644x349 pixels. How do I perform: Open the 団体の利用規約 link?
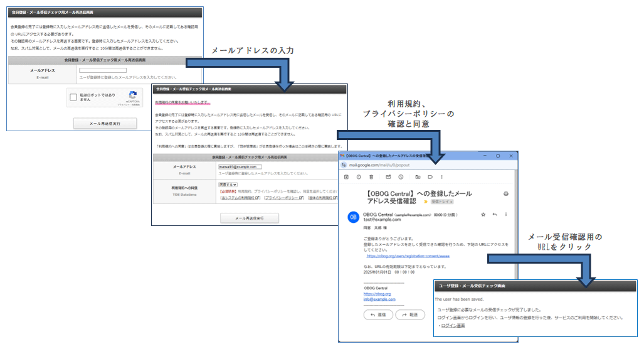pyautogui.click(x=324, y=198)
